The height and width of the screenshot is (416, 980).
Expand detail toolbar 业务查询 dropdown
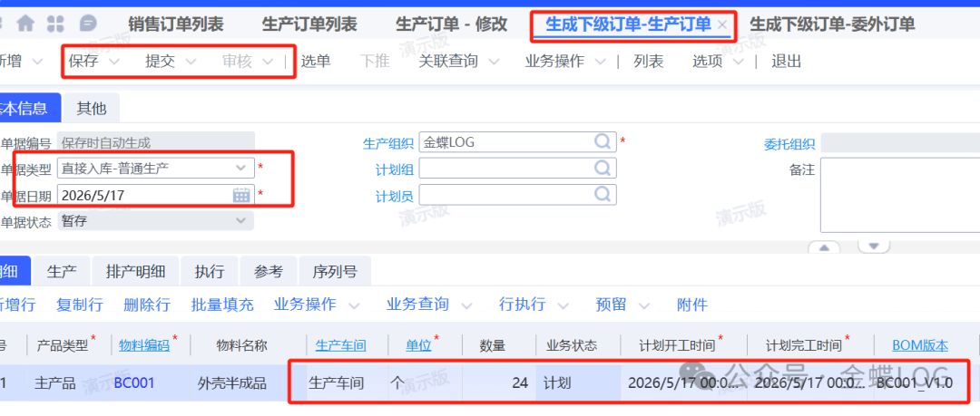pyautogui.click(x=465, y=305)
